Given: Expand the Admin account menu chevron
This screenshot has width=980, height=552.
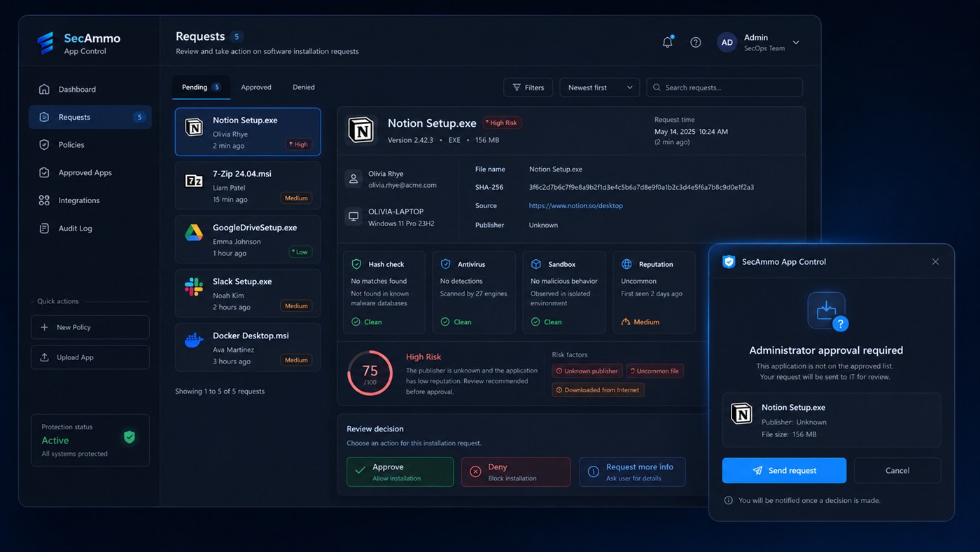Looking at the screenshot, I should coord(796,43).
